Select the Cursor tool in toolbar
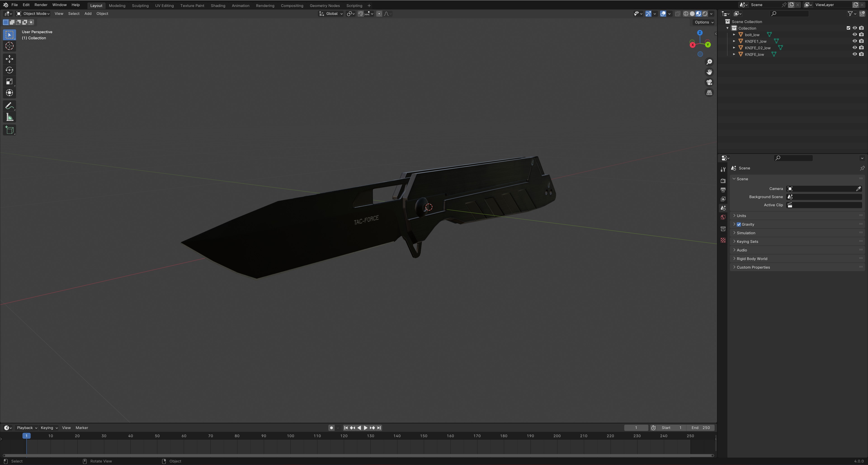Viewport: 868px width, 465px height. pos(9,46)
